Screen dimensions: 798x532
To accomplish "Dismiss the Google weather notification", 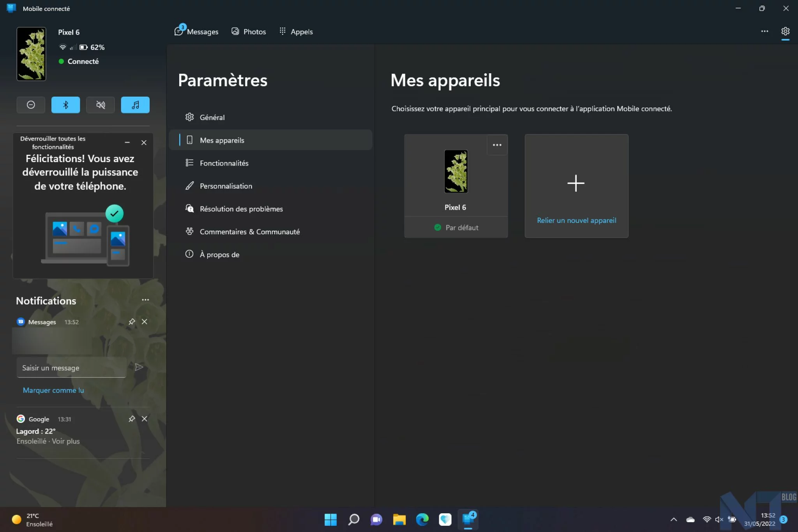I will (x=145, y=419).
